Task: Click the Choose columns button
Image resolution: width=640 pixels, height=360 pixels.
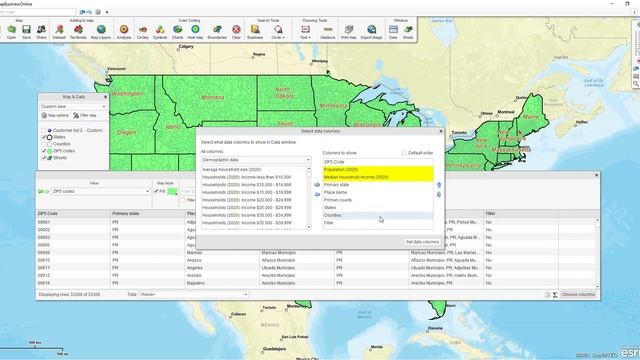Action: pos(578,295)
